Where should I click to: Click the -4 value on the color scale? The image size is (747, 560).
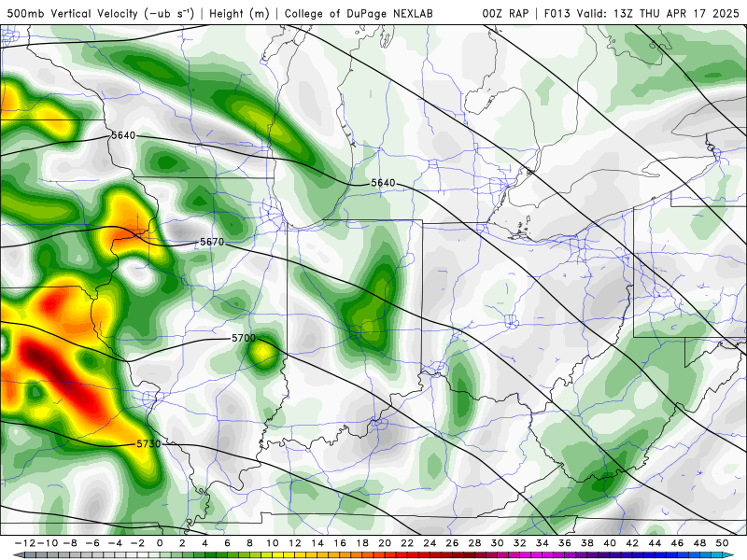point(115,543)
